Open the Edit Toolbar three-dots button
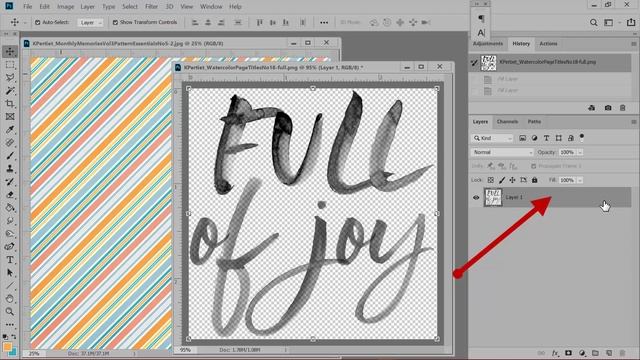 pyautogui.click(x=10, y=325)
